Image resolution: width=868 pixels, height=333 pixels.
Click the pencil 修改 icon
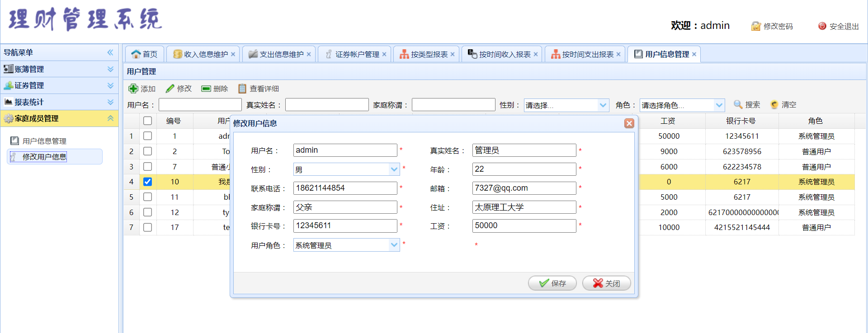point(170,89)
